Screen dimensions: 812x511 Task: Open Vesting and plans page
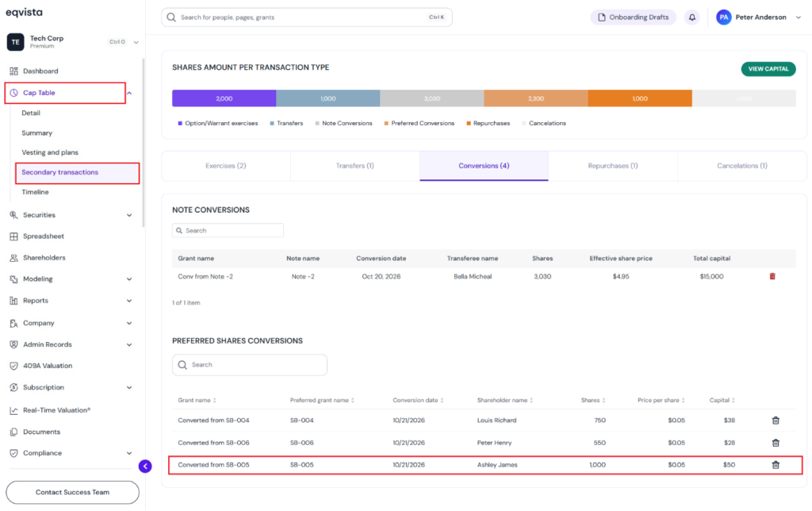tap(50, 153)
